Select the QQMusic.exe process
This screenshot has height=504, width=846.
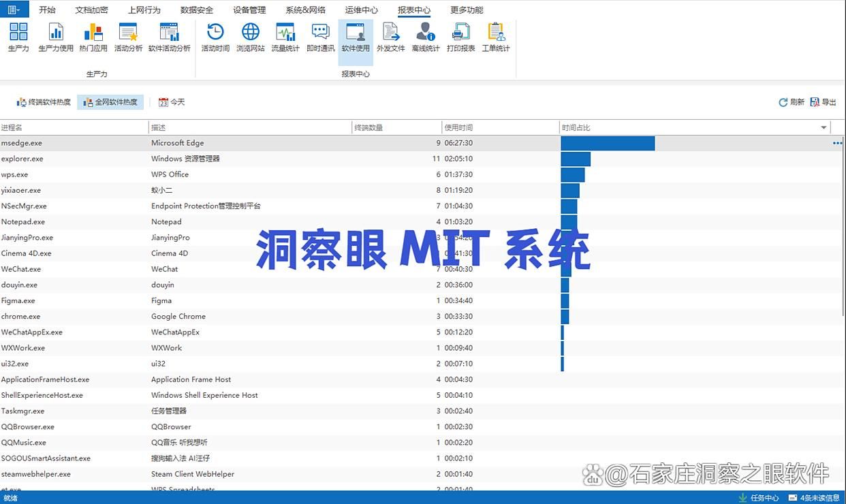point(24,442)
